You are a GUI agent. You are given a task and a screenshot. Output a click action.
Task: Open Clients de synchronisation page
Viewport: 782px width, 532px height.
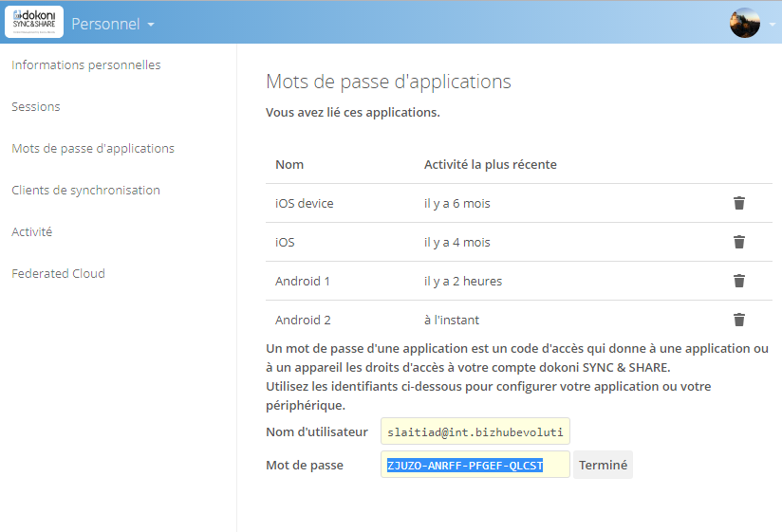pyautogui.click(x=85, y=191)
